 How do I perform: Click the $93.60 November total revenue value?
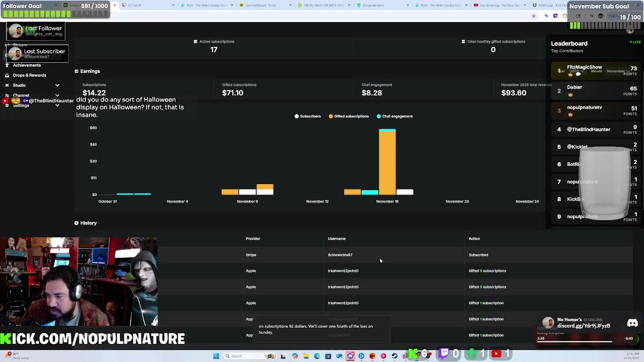click(514, 93)
